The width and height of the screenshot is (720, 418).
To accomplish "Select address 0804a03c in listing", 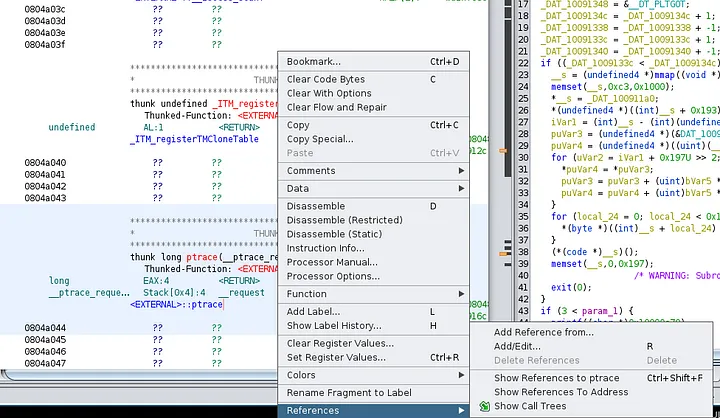I will point(45,9).
